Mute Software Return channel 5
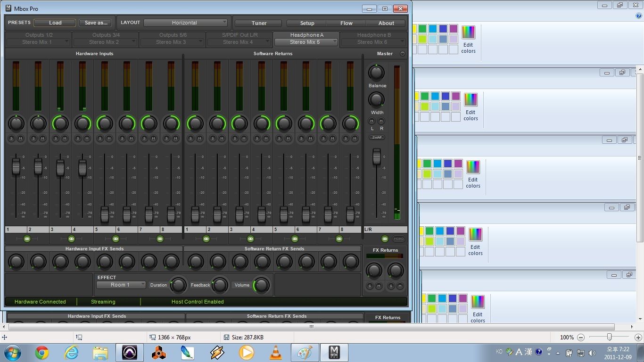 coord(288,138)
